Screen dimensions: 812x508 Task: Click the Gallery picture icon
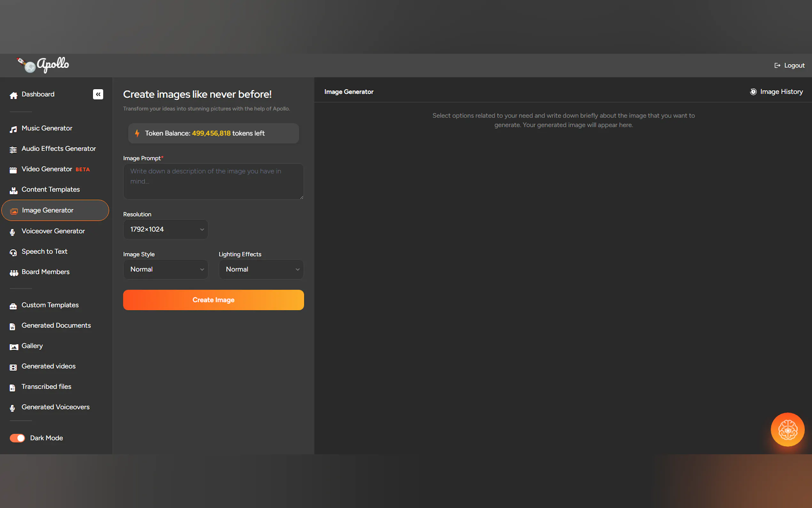point(13,347)
